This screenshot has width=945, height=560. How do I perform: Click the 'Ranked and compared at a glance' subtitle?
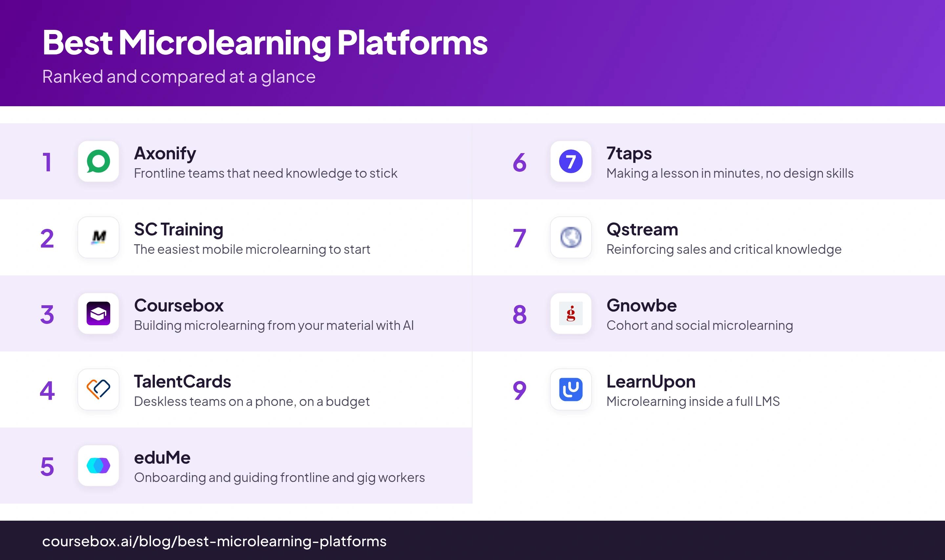pyautogui.click(x=178, y=77)
